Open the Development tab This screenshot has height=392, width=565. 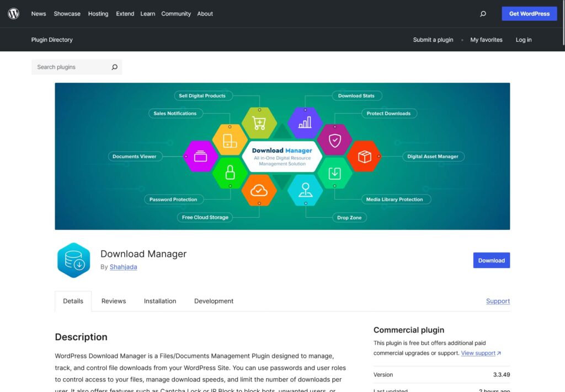[214, 301]
